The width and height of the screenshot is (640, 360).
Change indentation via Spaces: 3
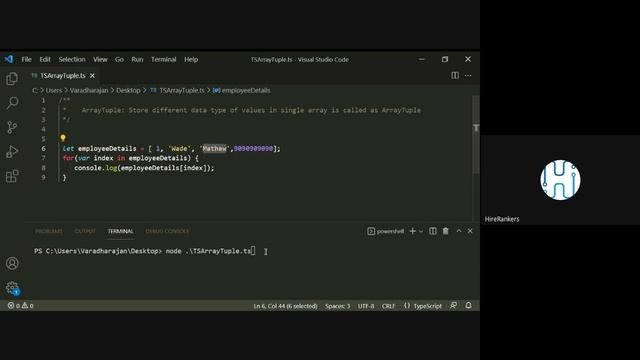(x=338, y=306)
